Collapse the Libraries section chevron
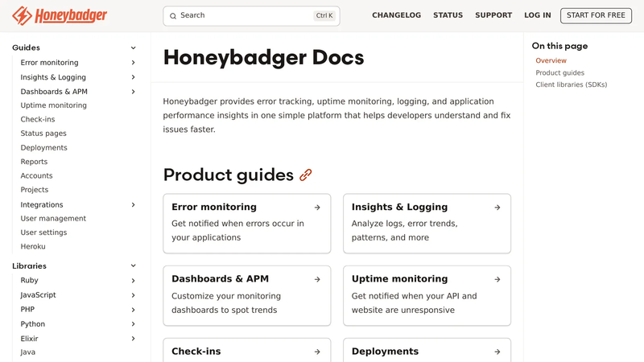 point(133,266)
